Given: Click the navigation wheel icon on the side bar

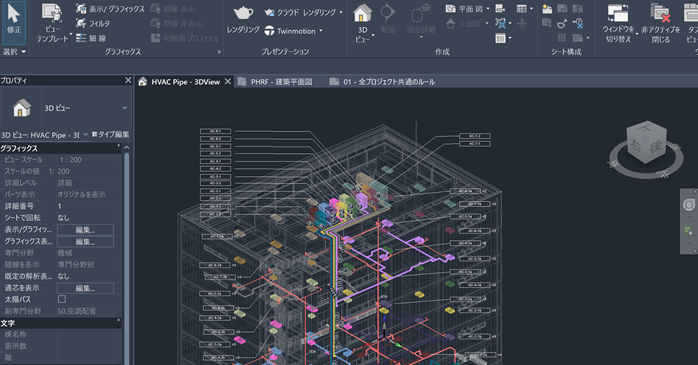Looking at the screenshot, I should pos(689,205).
